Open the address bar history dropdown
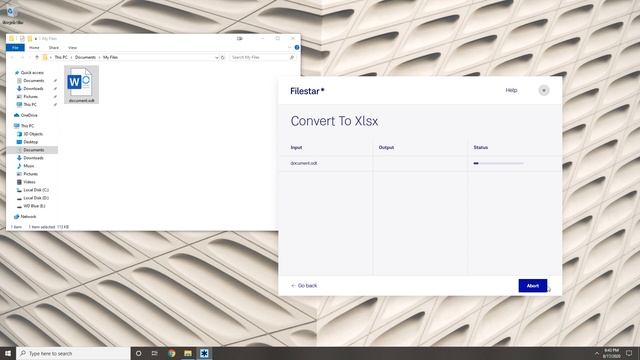The image size is (640, 360). click(217, 58)
